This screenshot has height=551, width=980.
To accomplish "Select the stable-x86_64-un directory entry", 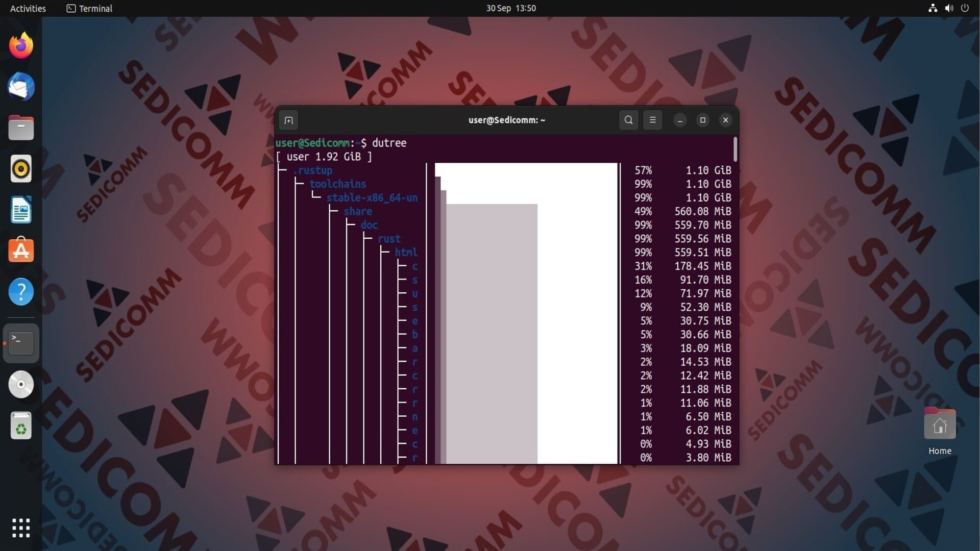I will tap(372, 198).
